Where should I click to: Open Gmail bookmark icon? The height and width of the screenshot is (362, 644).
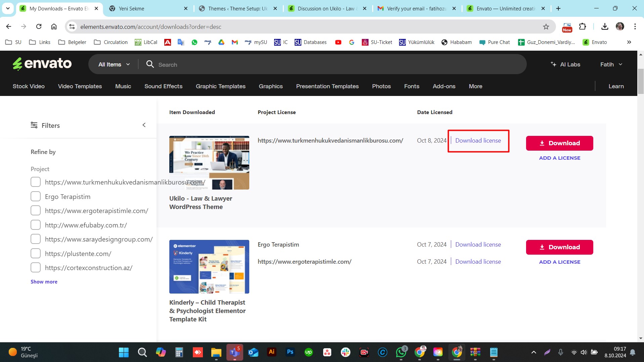pyautogui.click(x=235, y=42)
